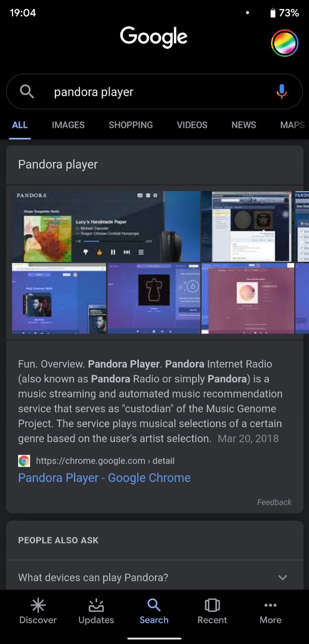Tap the chrome.google.com › detail URL
The width and height of the screenshot is (309, 644).
click(105, 460)
